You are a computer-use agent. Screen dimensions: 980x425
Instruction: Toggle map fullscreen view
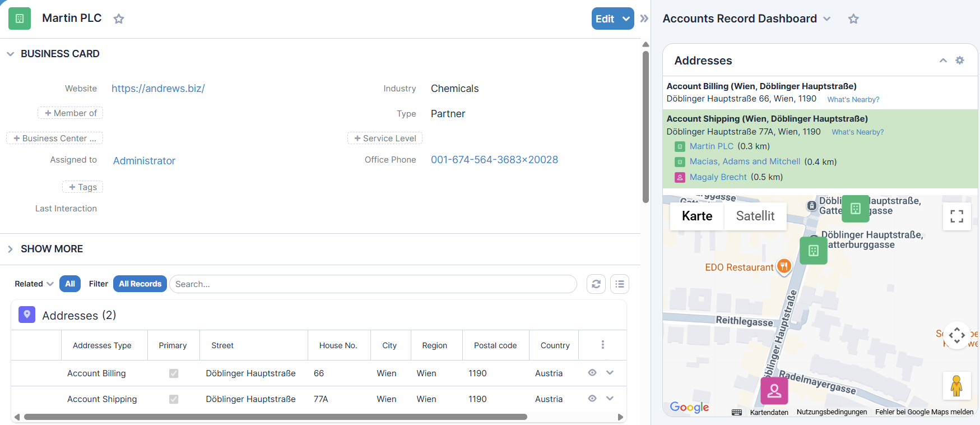[957, 216]
